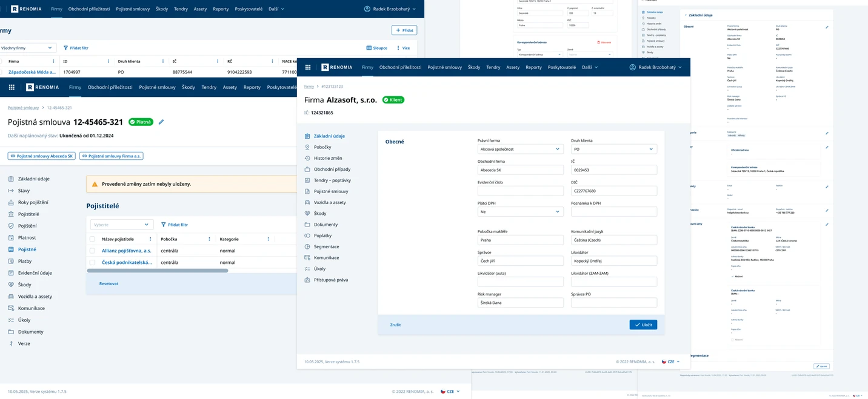The image size is (868, 399).
Task: Click Pojištění shield icon in contract sidebar
Action: (x=11, y=226)
